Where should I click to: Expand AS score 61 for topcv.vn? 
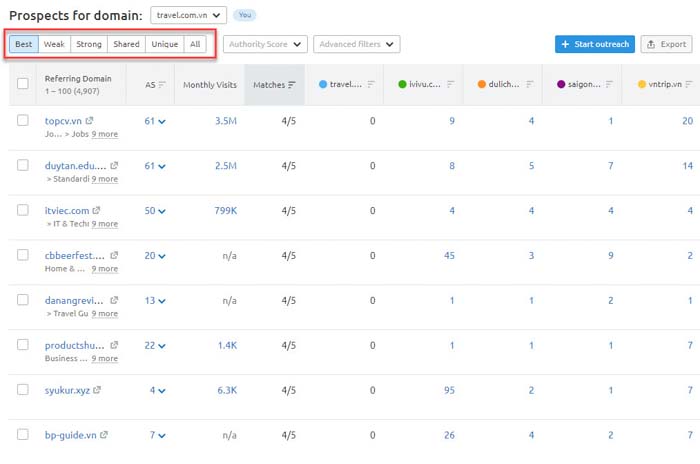[x=155, y=121]
